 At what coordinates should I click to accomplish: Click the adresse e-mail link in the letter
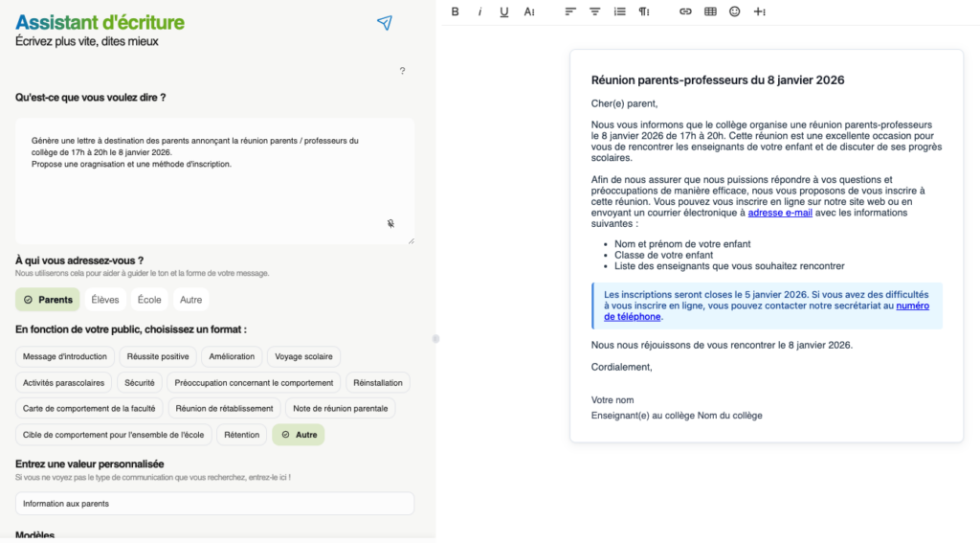(780, 213)
